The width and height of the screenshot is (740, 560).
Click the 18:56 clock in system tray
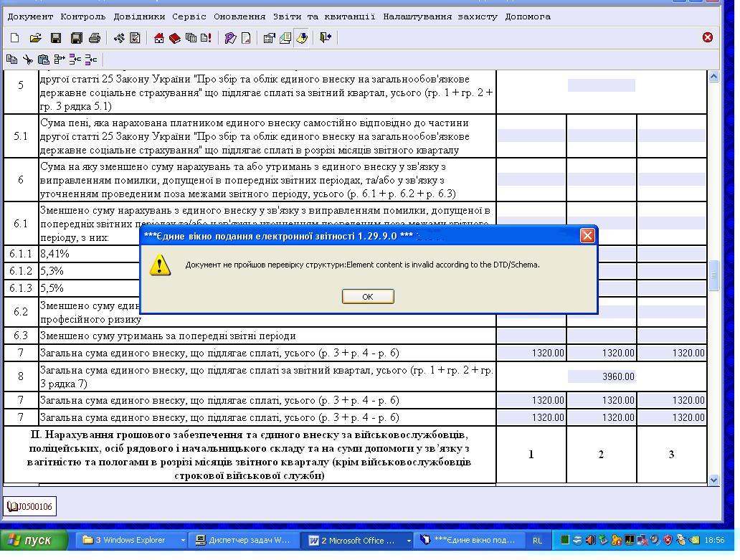(714, 540)
